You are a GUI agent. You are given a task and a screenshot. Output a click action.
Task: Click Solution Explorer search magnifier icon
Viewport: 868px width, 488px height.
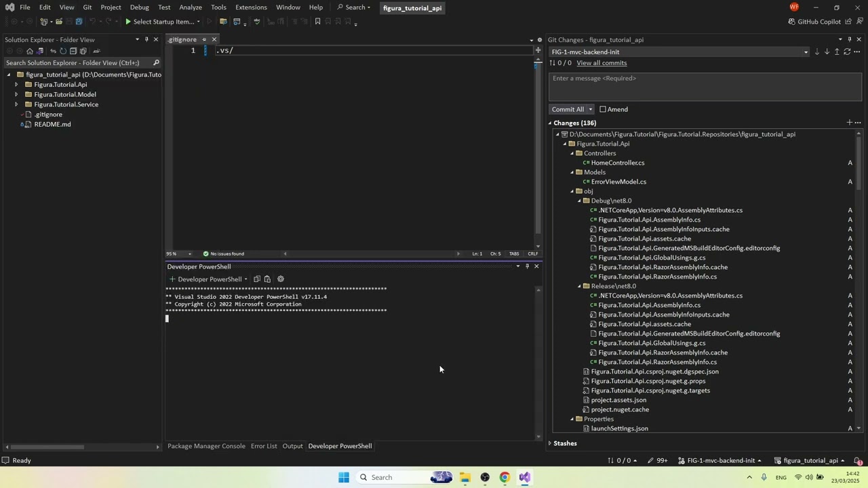click(156, 62)
